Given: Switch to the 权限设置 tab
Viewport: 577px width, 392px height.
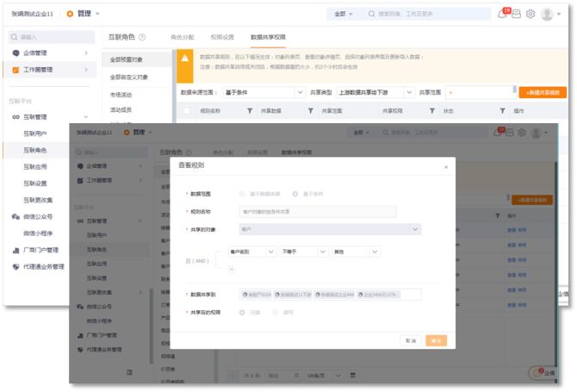Looking at the screenshot, I should click(222, 37).
